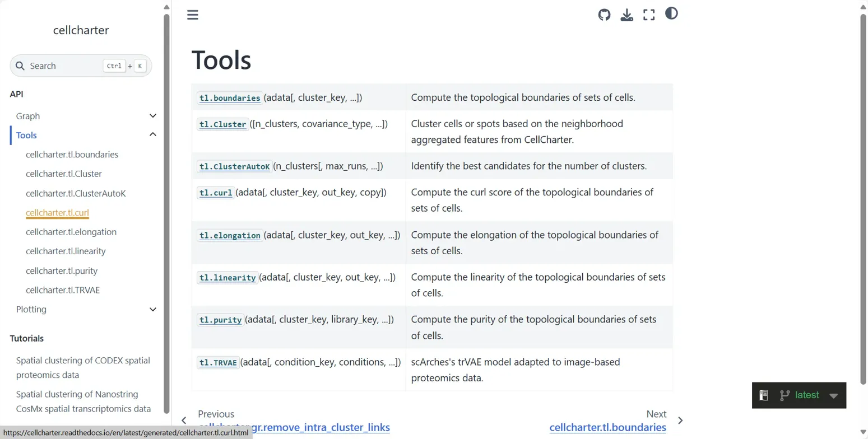Click the next page right arrow
868x439 pixels.
coord(680,421)
